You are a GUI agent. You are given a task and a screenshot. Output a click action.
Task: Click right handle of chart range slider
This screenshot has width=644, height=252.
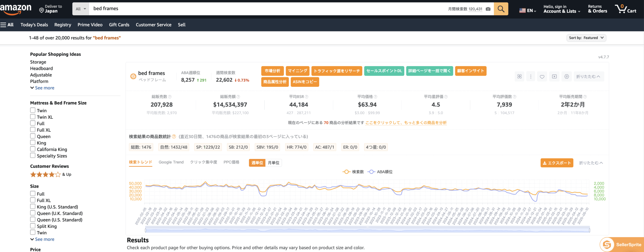pos(589,230)
